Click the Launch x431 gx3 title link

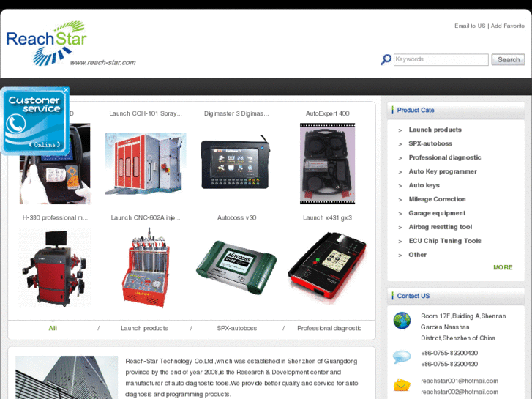(x=327, y=217)
